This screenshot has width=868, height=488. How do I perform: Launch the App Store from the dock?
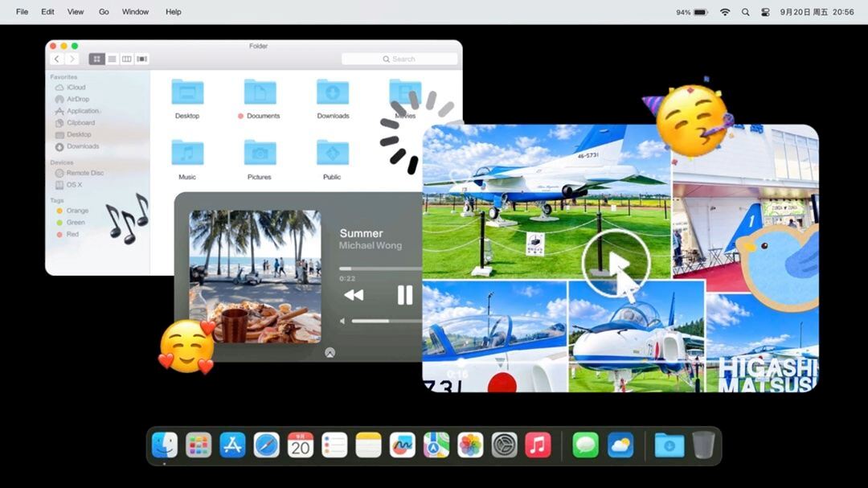[232, 445]
